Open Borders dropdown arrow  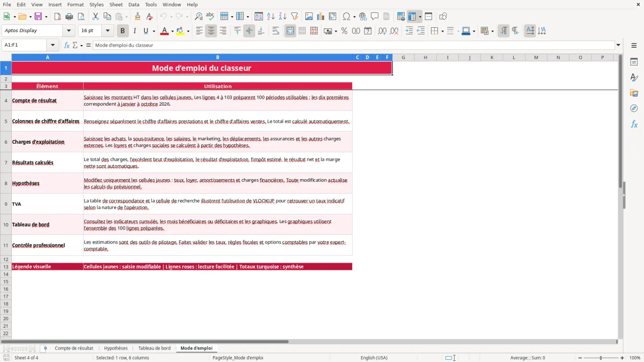442,31
